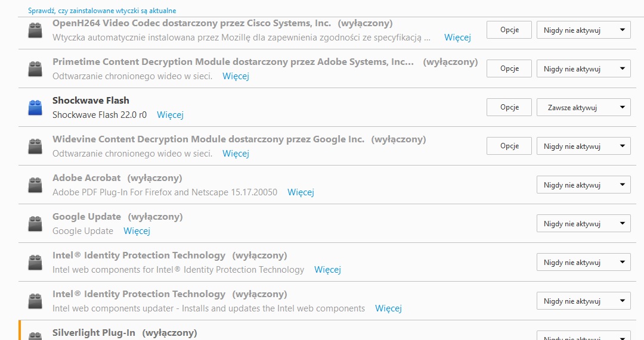The width and height of the screenshot is (644, 340).
Task: Click Opcje for the Primetime Content Decryption Module
Action: (509, 68)
